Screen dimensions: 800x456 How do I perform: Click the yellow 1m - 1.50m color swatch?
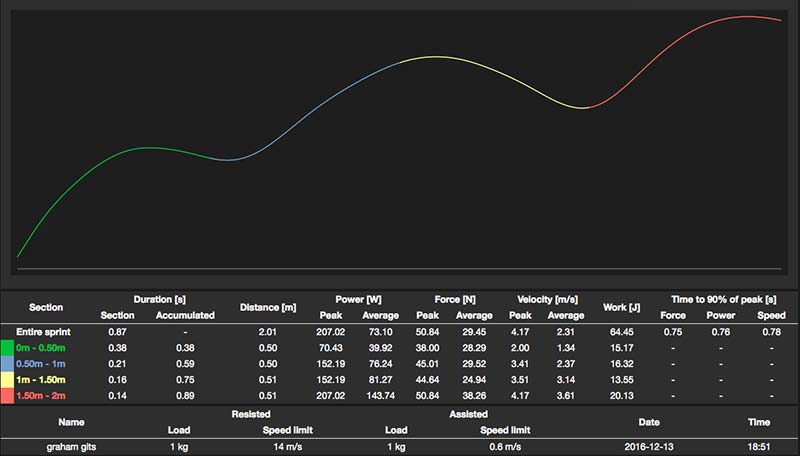pos(7,379)
